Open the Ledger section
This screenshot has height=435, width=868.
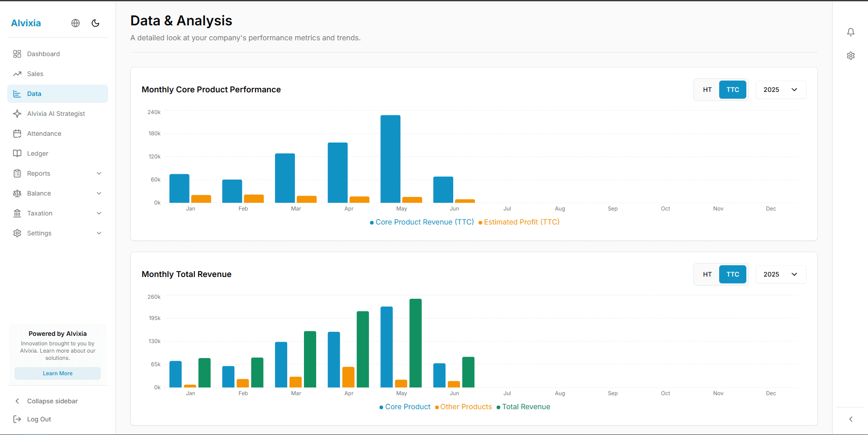pyautogui.click(x=38, y=153)
